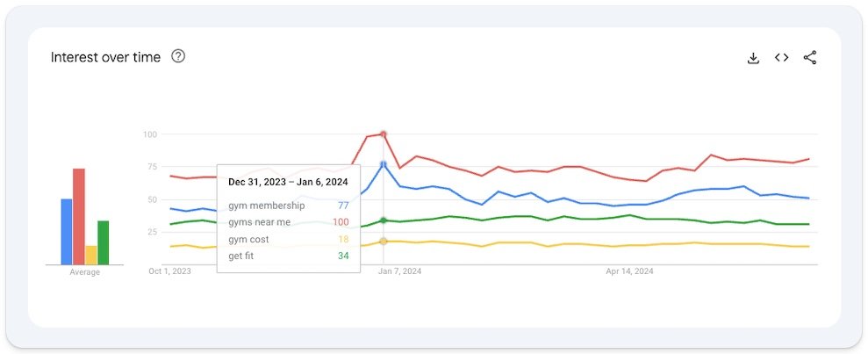Click the blue data point at 77
This screenshot has height=354, width=868.
click(x=384, y=164)
